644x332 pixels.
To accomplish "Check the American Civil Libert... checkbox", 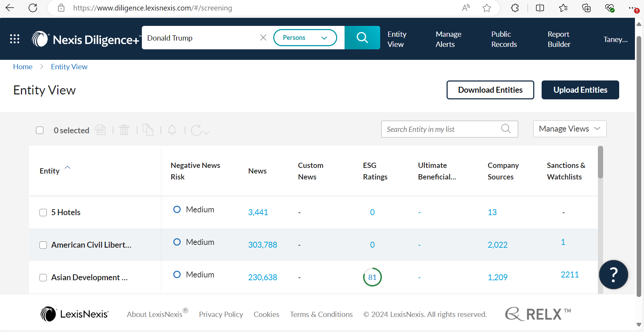I will 43,245.
